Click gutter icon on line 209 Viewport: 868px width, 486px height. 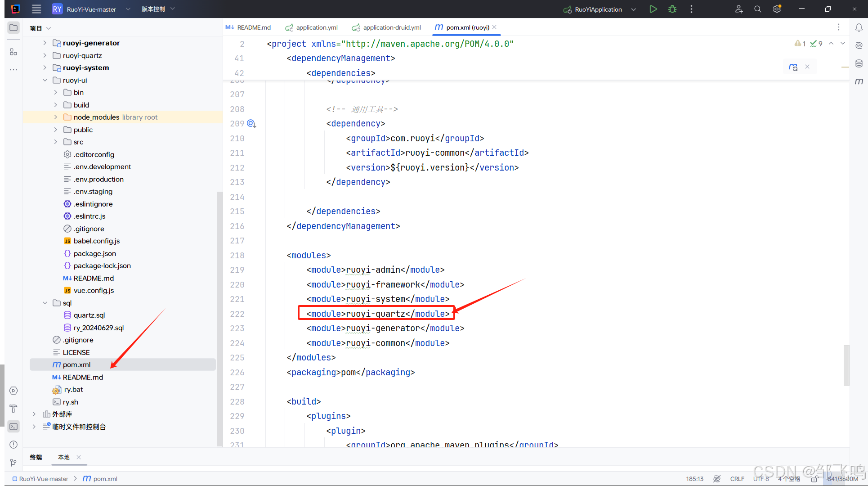tap(251, 123)
